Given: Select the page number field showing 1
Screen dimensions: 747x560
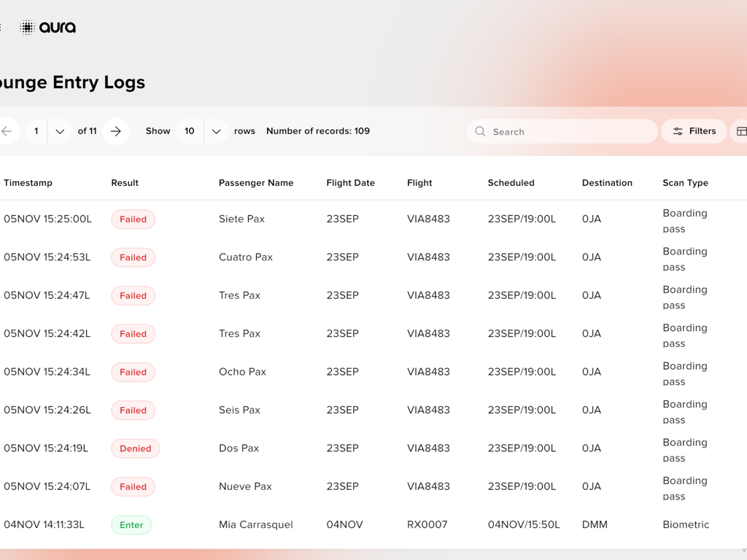Looking at the screenshot, I should click(x=36, y=131).
